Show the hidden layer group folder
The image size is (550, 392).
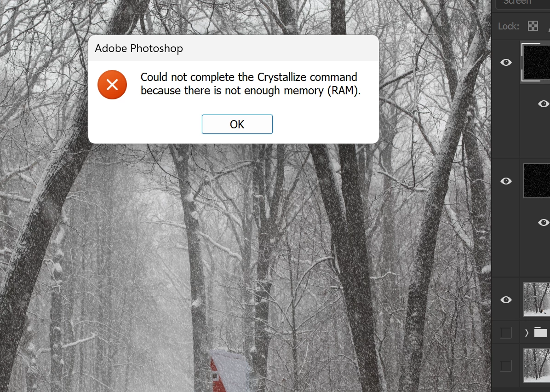[x=506, y=333]
